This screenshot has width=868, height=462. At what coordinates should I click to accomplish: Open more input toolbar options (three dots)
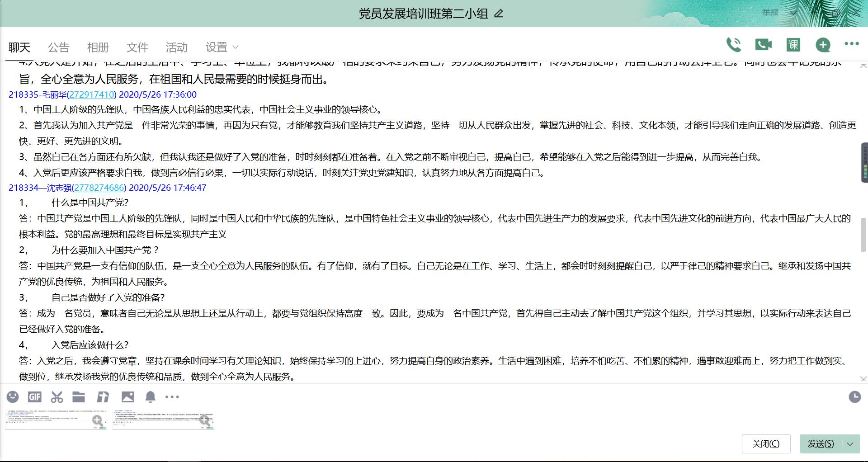click(x=172, y=397)
